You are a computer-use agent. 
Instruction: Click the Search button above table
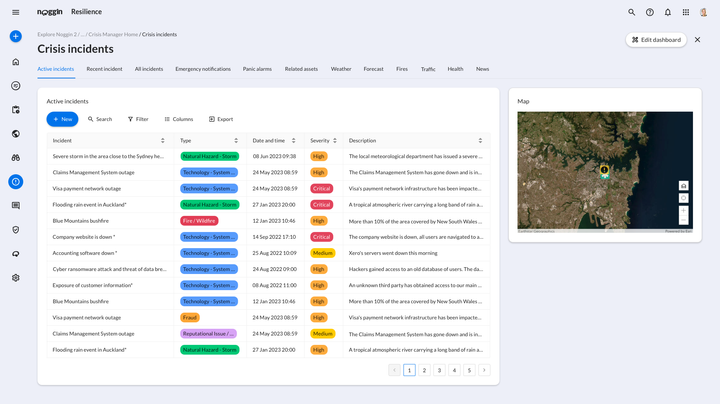pos(100,119)
